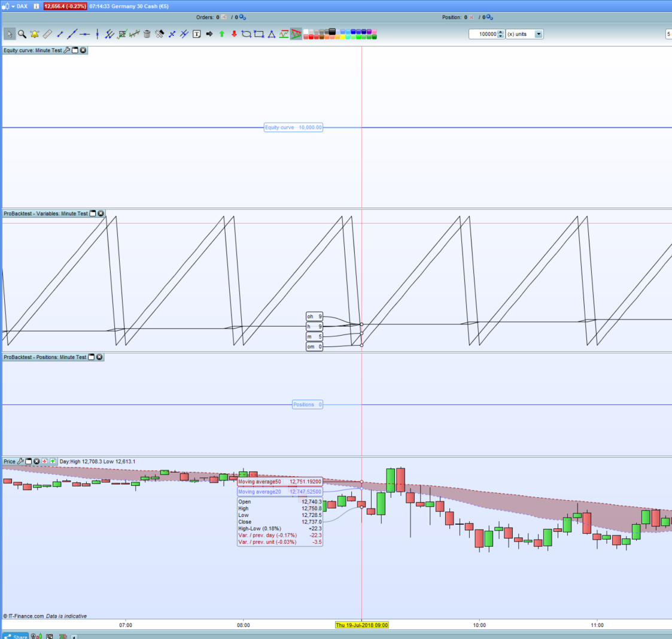Close the ProBacktest Positions panel
This screenshot has width=672, height=639.
[x=99, y=357]
